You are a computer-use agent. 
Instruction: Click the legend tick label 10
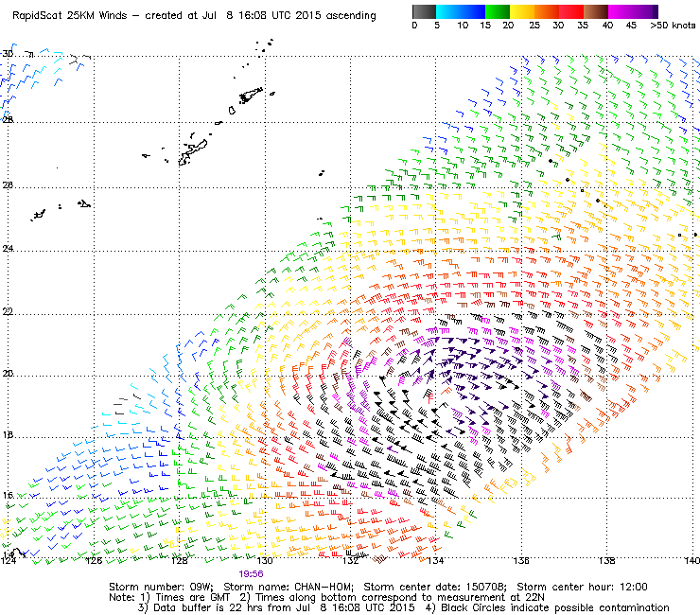(463, 26)
